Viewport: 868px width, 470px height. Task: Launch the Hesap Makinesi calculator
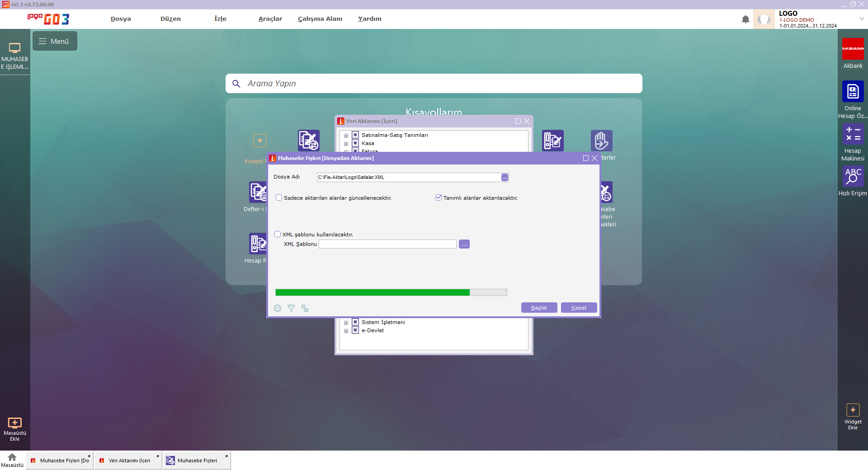(x=853, y=134)
